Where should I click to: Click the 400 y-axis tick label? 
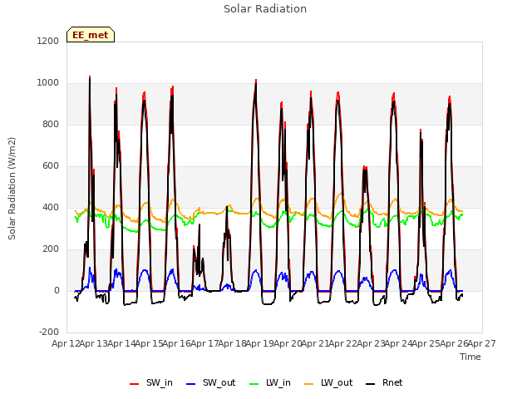pyautogui.click(x=51, y=208)
